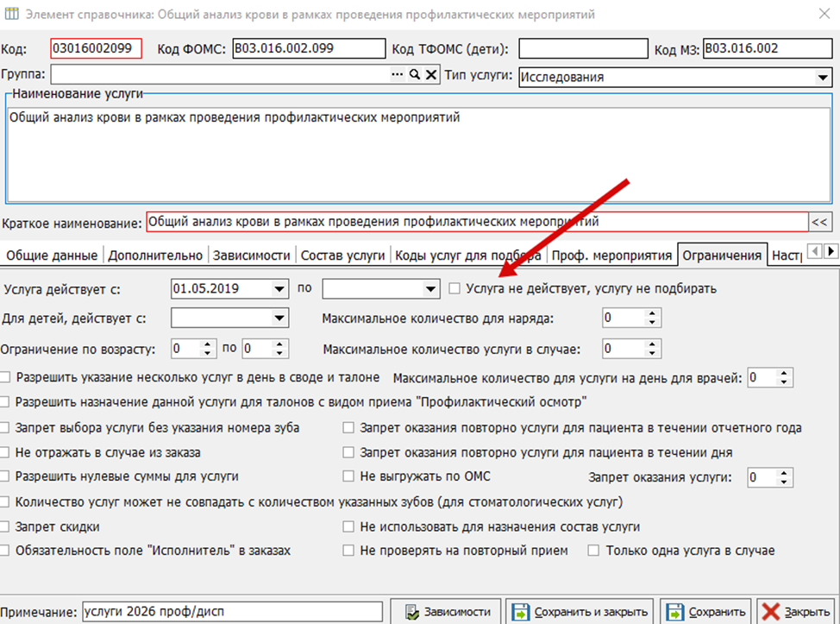The image size is (840, 624).
Task: Go to 'Проф. мероприятия' tab
Action: point(611,255)
